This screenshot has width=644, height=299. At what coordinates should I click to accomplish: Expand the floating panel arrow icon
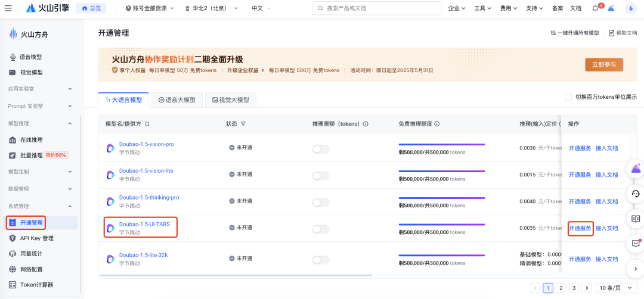[636, 269]
